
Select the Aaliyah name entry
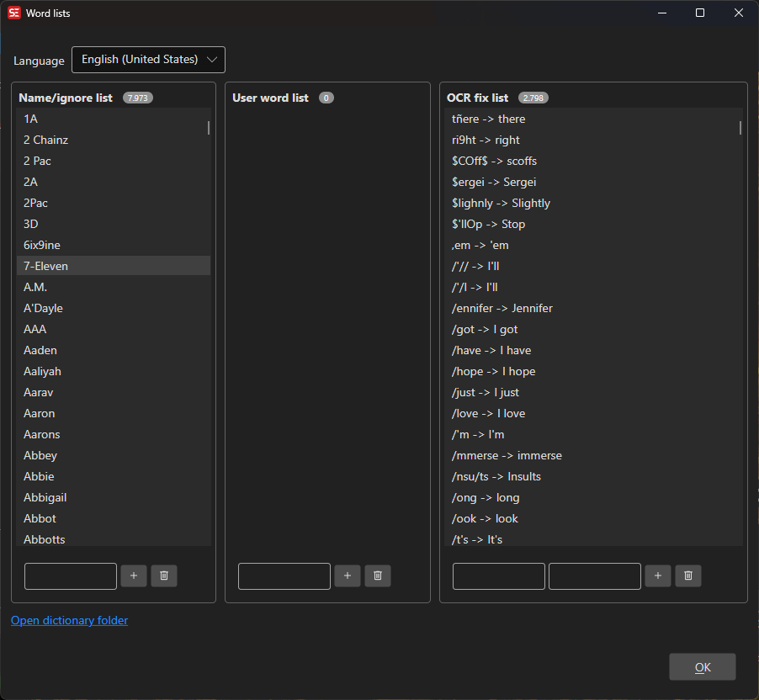[114, 370]
